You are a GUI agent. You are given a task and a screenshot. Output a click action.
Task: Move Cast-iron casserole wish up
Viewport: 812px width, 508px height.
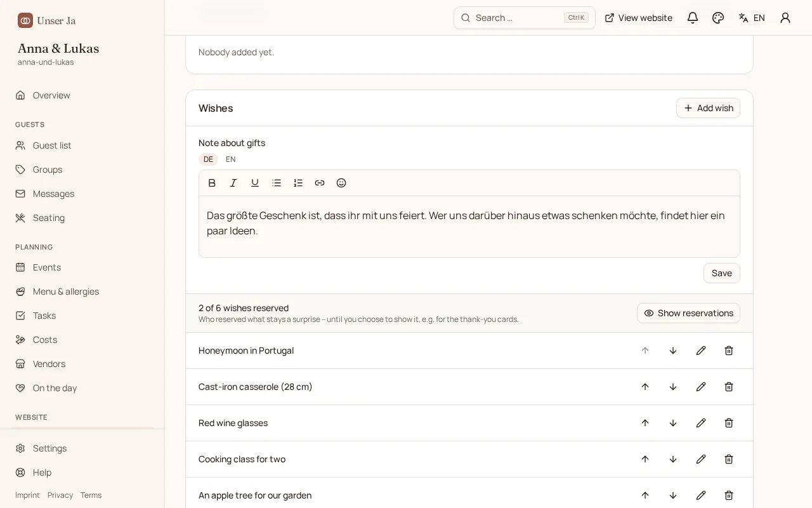pyautogui.click(x=645, y=387)
